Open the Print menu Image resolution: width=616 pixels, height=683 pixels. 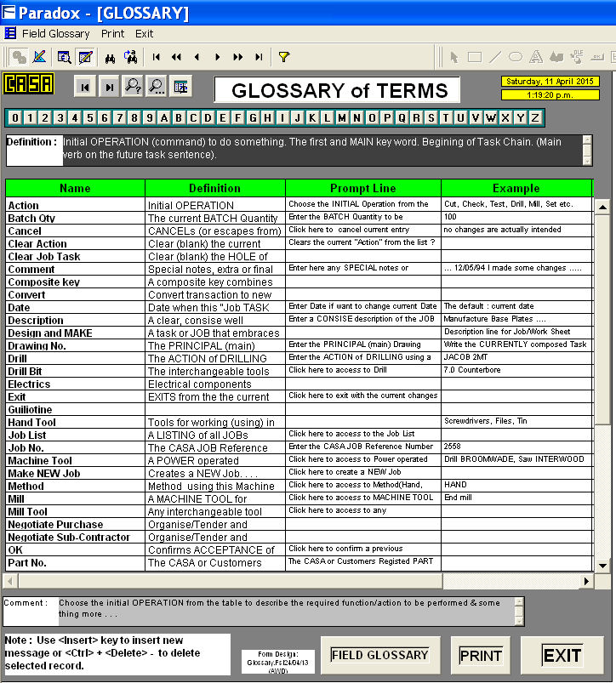[112, 34]
